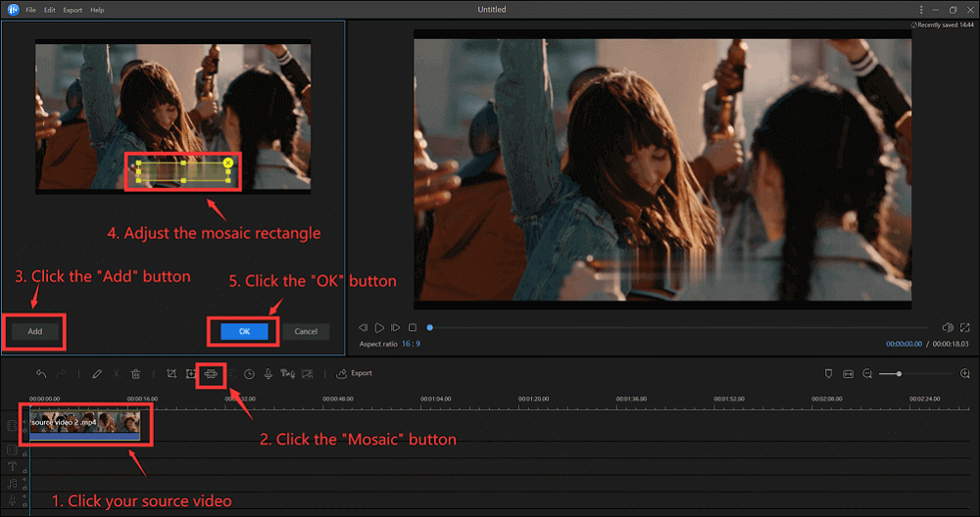Screen dimensions: 980x517
Task: Click the Add button in mosaic dialog
Action: [35, 332]
